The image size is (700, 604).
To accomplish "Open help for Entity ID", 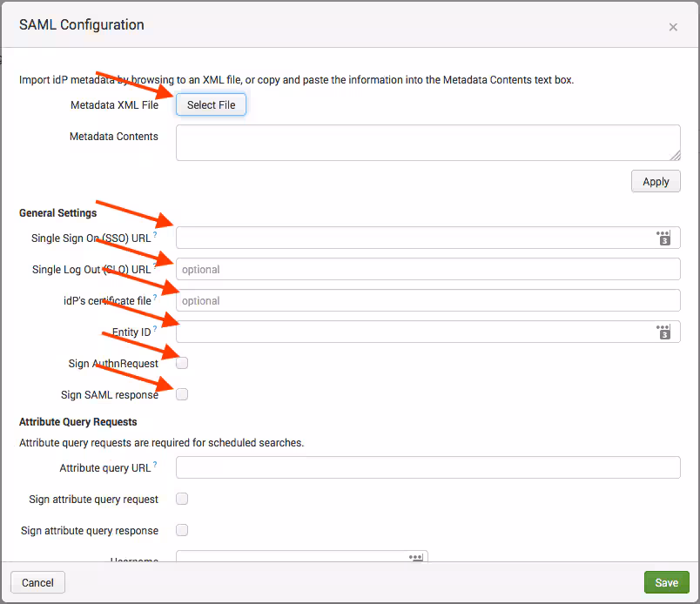I will point(153,326).
